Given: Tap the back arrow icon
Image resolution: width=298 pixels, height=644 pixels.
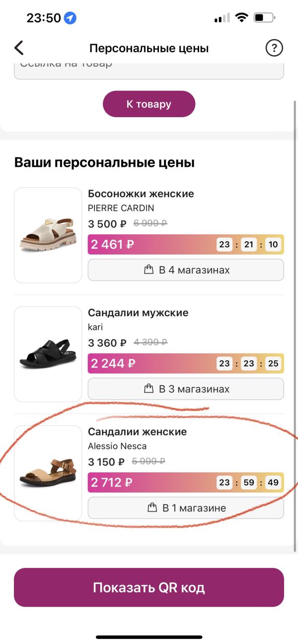Looking at the screenshot, I should tap(19, 48).
